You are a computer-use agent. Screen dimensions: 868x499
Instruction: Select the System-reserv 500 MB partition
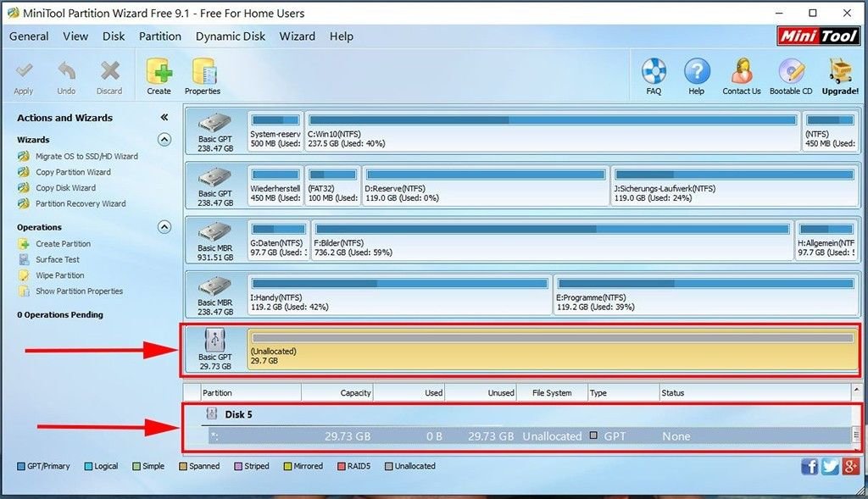click(275, 131)
